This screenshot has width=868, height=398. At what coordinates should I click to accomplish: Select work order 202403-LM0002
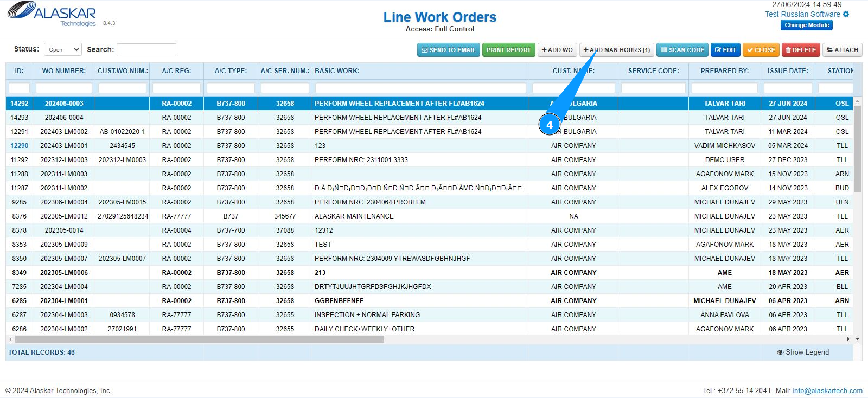point(429,132)
